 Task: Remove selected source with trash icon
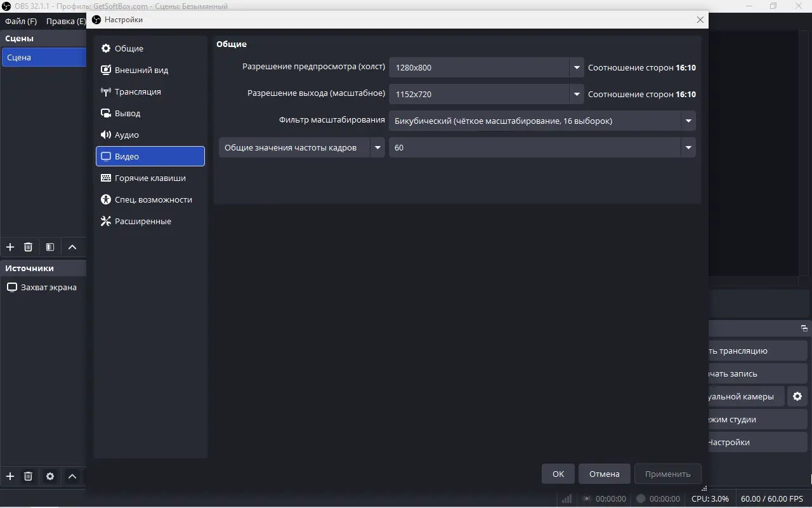28,476
